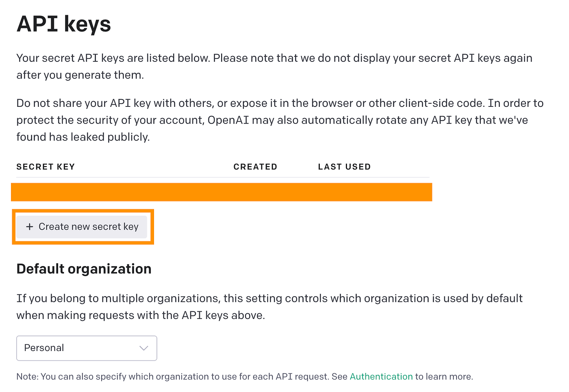This screenshot has width=569, height=392.
Task: Click the LAST USED column header
Action: [x=344, y=167]
